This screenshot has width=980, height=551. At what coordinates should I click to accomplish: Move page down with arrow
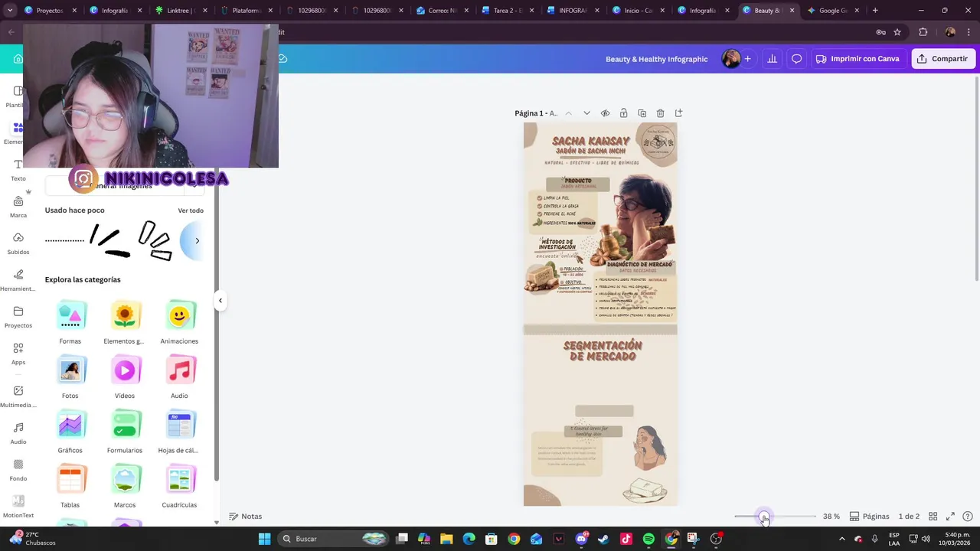tap(586, 113)
